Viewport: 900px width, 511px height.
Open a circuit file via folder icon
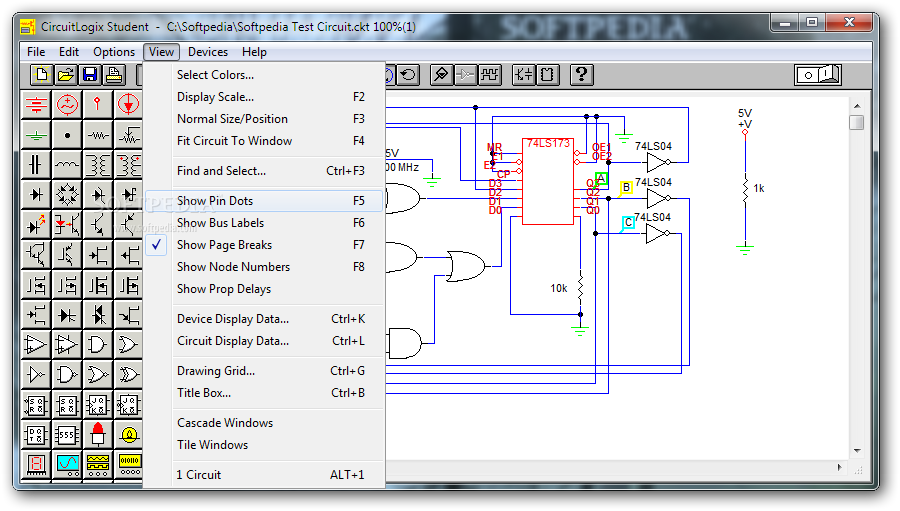(66, 75)
